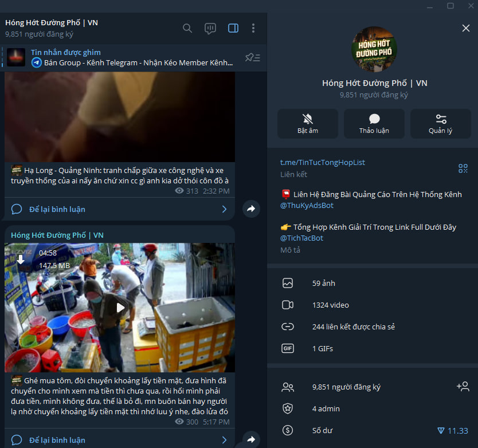Open the 4 admin list
Viewport: 478px width, 448px height.
(x=373, y=408)
